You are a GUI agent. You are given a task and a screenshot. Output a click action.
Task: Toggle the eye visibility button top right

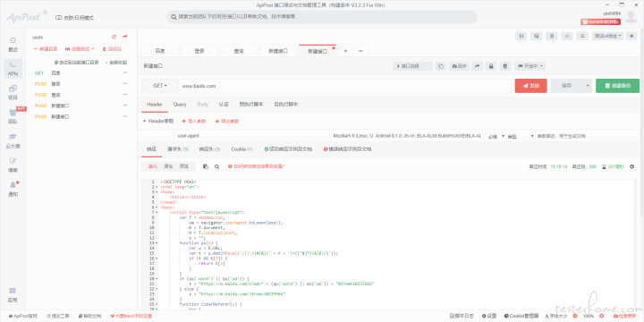pos(631,36)
